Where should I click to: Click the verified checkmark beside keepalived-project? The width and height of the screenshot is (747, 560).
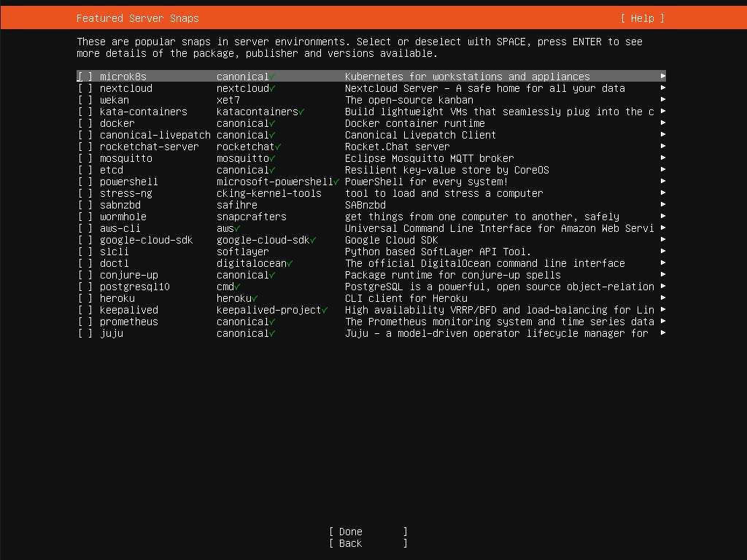point(325,310)
